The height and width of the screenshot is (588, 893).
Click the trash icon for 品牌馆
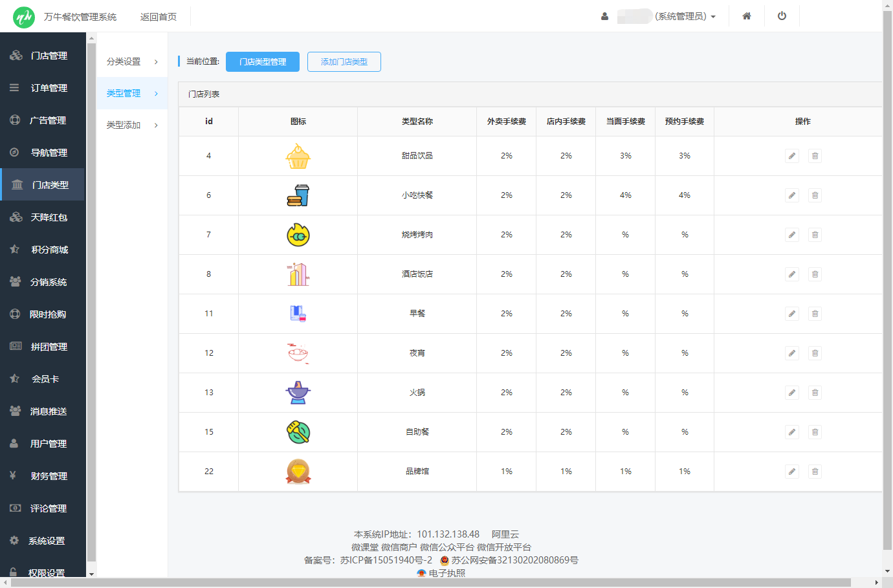point(815,472)
